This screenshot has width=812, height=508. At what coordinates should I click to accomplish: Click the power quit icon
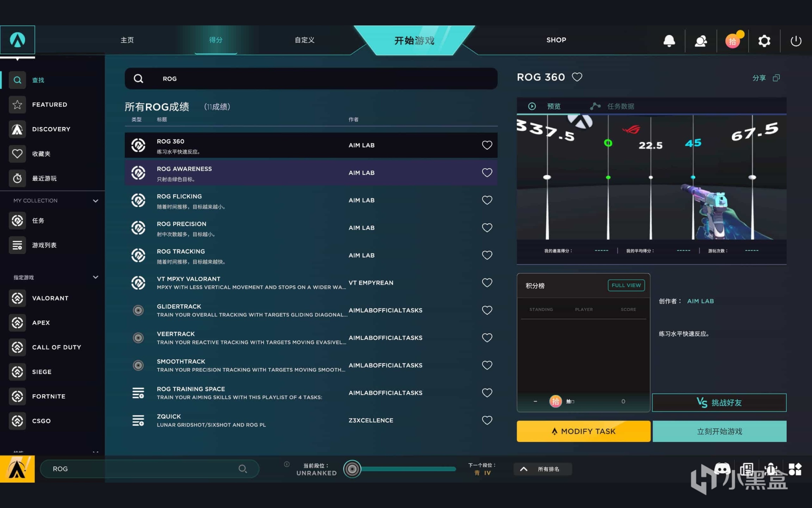pyautogui.click(x=795, y=41)
